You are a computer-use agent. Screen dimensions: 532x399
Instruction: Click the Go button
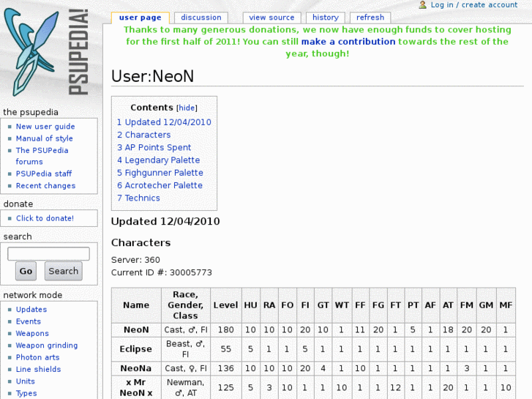pos(26,271)
